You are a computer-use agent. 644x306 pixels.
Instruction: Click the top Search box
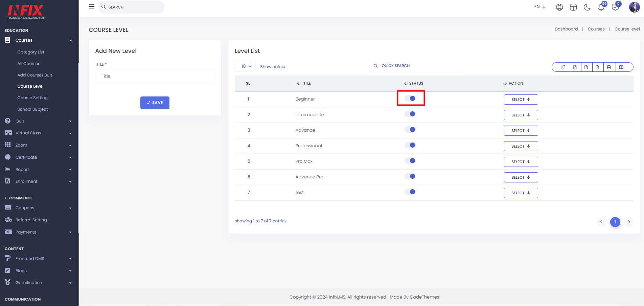click(x=132, y=7)
